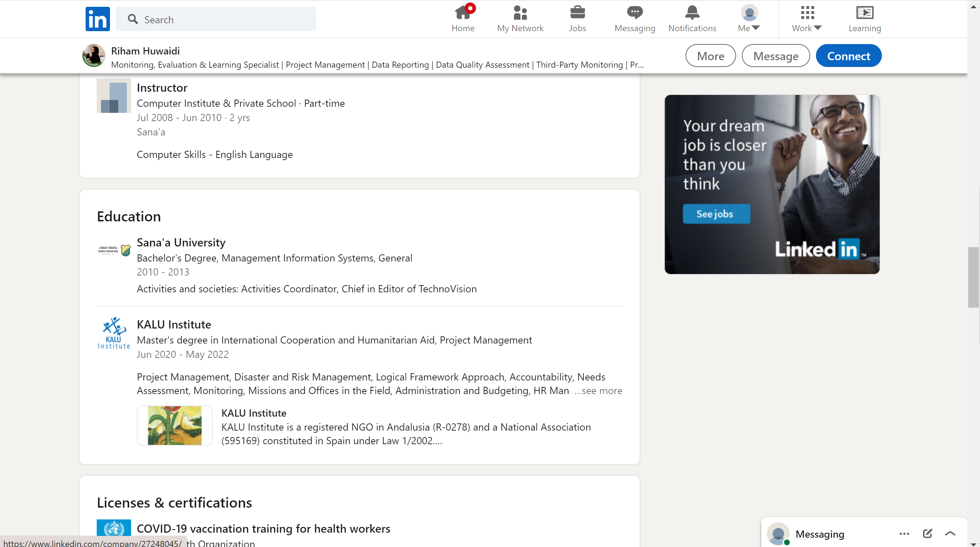Open Sana'a University link
The height and width of the screenshot is (547, 980).
point(181,242)
